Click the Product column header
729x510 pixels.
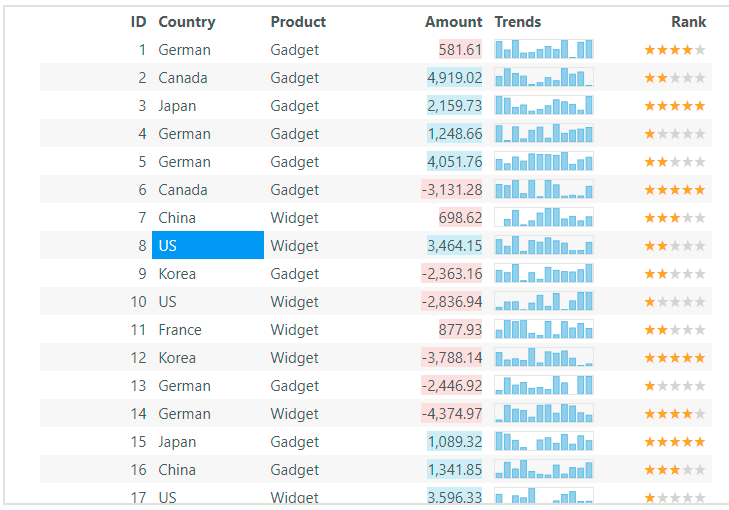(298, 22)
